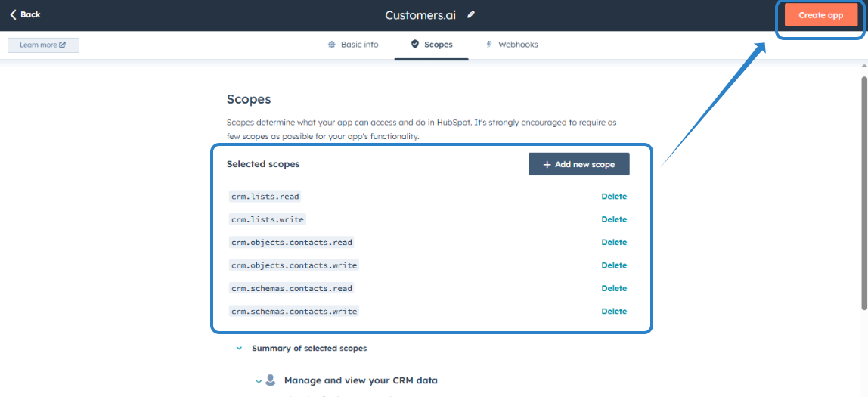Delete the crm.objects.contacts.write scope
This screenshot has width=868, height=397.
point(614,265)
